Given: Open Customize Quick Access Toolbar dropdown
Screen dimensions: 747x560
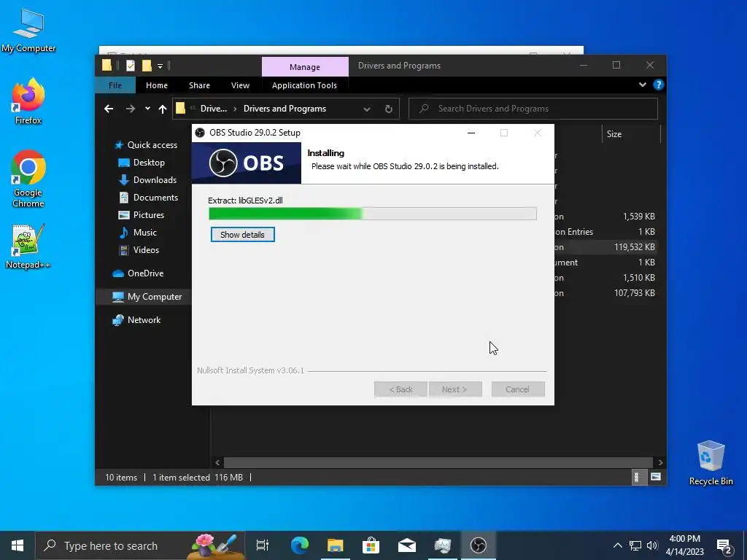Looking at the screenshot, I should tap(160, 66).
